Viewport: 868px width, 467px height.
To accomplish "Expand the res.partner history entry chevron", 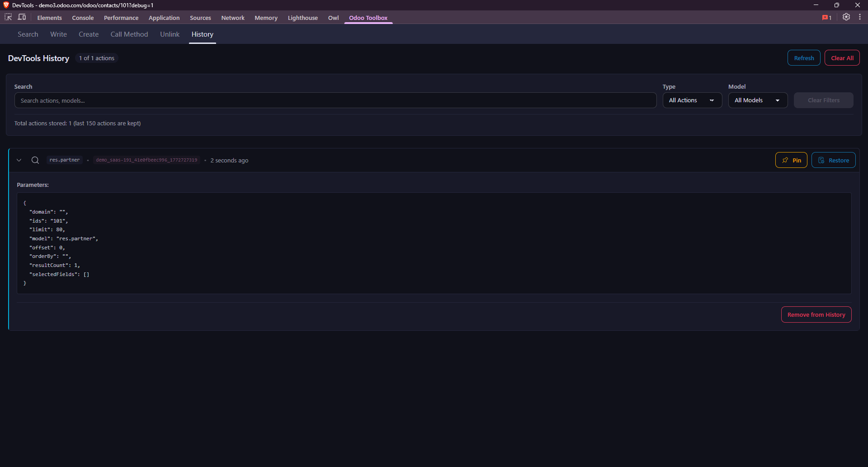I will [x=19, y=160].
